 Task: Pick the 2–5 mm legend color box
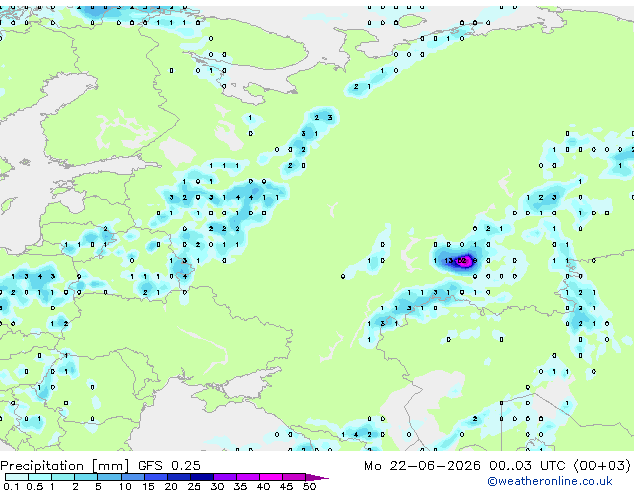tap(86, 477)
